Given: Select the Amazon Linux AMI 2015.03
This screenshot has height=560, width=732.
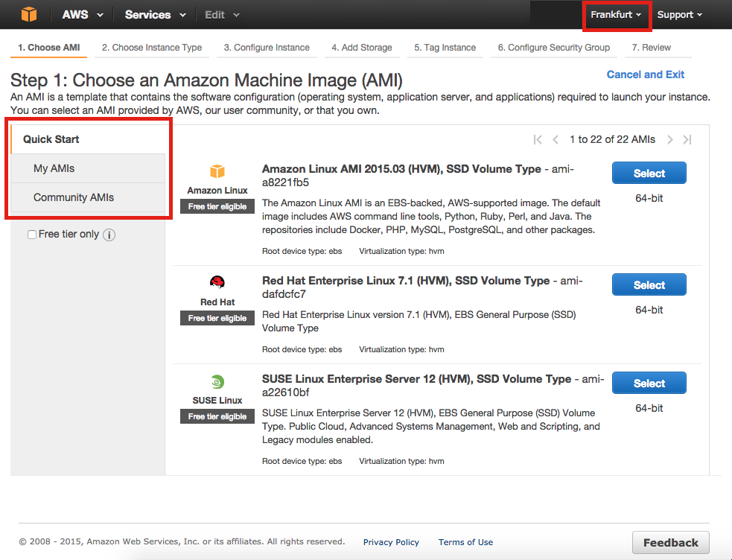Looking at the screenshot, I should pos(649,173).
